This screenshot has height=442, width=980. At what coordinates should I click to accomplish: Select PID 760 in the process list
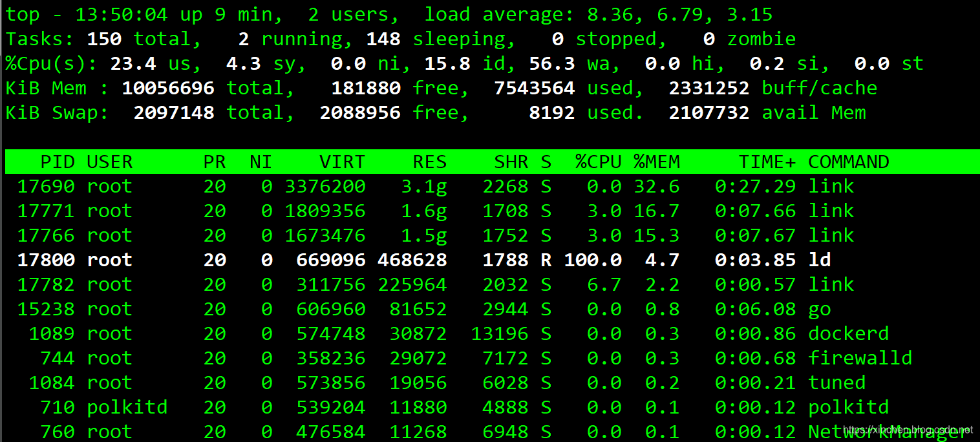pyautogui.click(x=58, y=432)
